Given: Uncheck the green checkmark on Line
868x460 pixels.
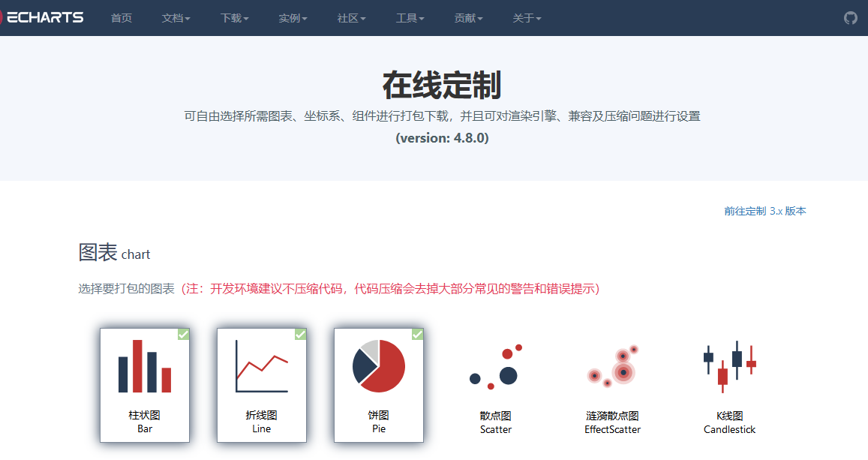Looking at the screenshot, I should pyautogui.click(x=300, y=334).
